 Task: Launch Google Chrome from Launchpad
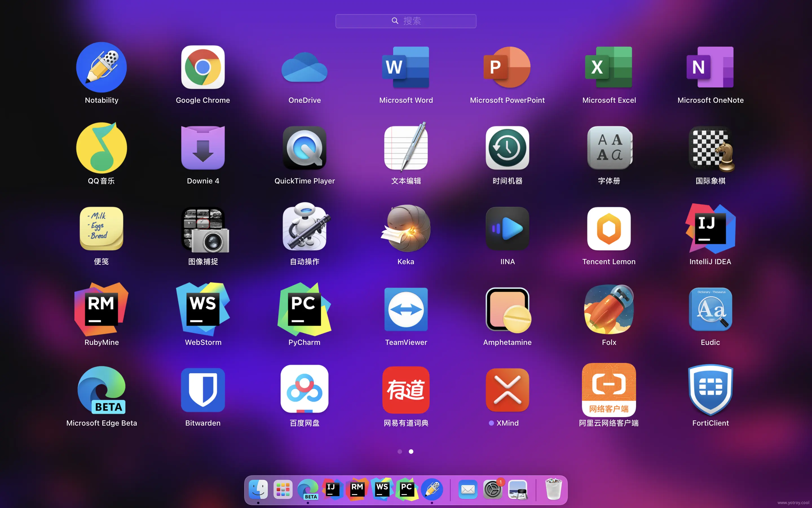pos(203,67)
